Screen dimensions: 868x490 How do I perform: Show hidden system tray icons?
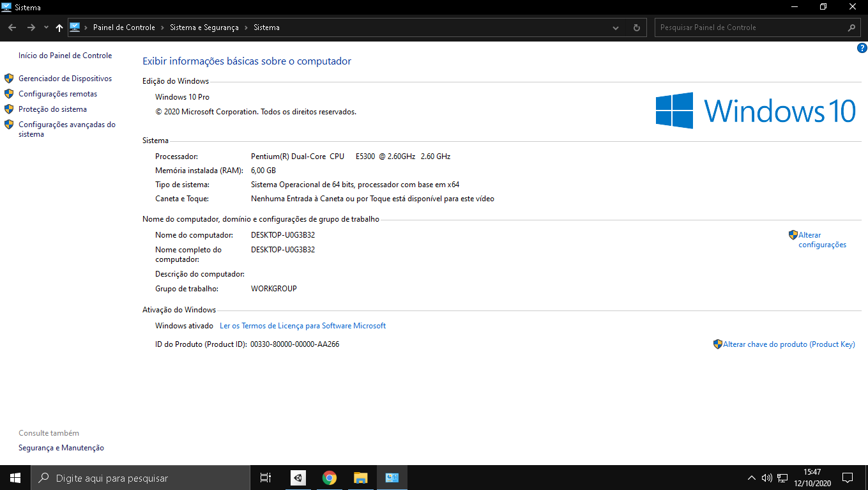point(751,478)
